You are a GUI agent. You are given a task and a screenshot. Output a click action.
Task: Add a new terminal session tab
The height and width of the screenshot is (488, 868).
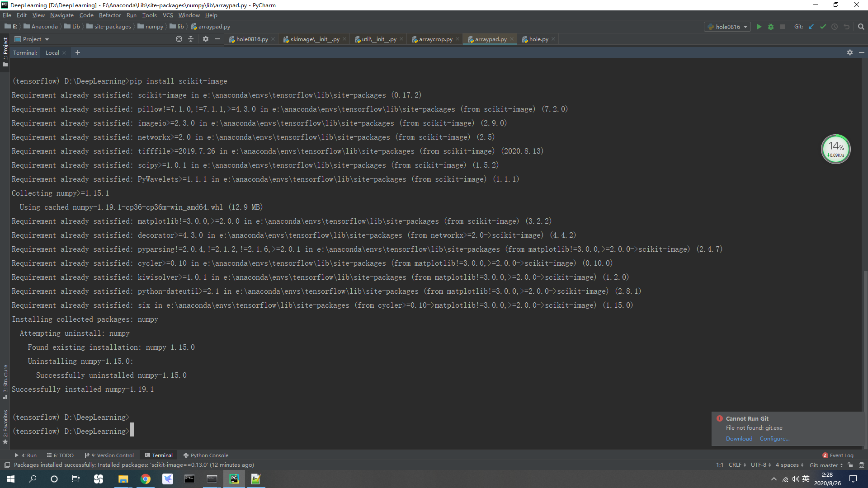tap(78, 52)
